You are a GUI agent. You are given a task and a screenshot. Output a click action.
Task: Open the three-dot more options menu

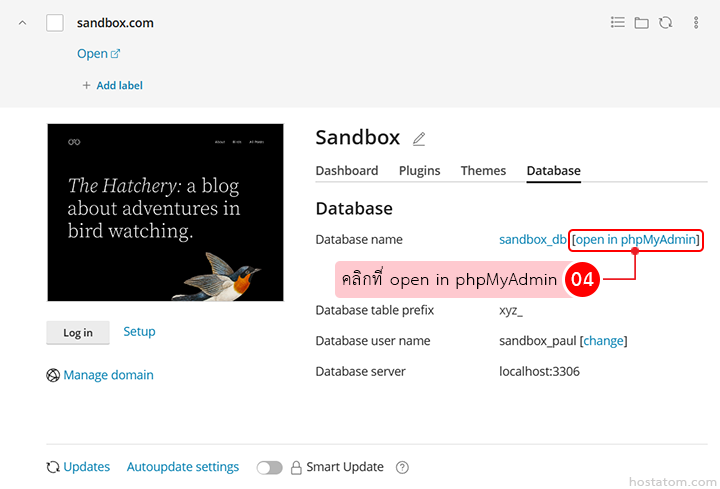point(696,22)
